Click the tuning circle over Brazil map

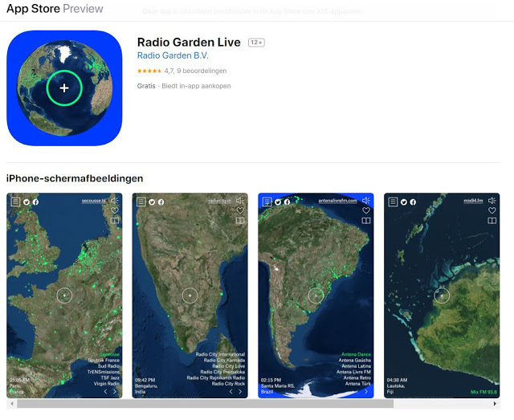click(x=316, y=296)
